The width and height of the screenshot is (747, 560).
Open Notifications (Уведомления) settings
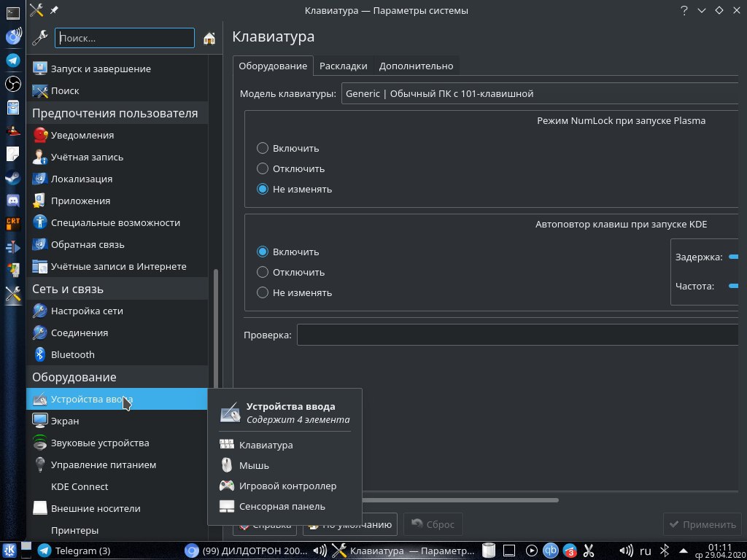(x=82, y=135)
